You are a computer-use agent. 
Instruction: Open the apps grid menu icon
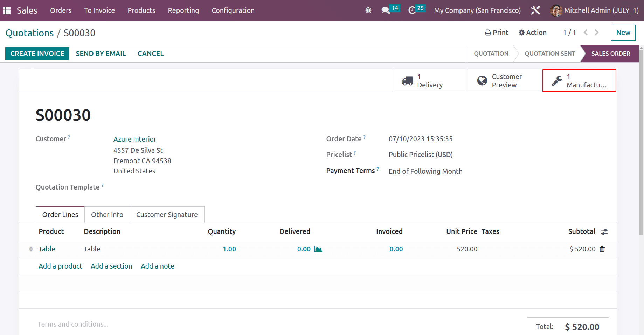[7, 10]
